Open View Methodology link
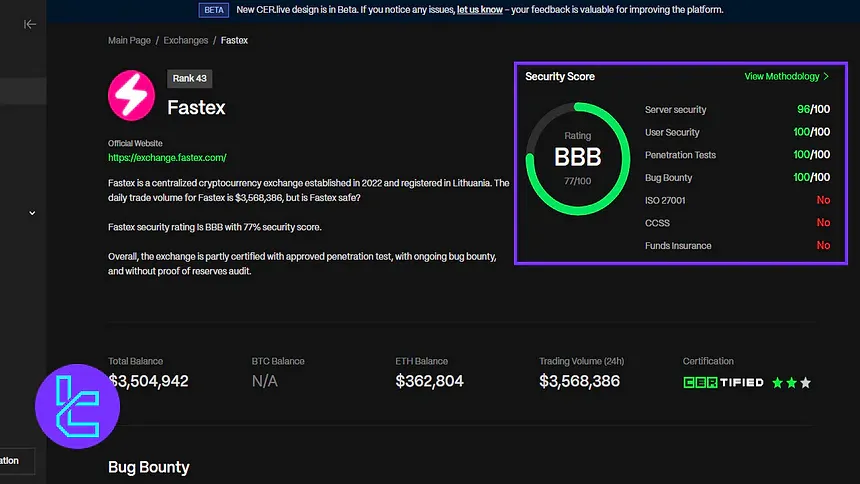860x484 pixels. point(786,76)
